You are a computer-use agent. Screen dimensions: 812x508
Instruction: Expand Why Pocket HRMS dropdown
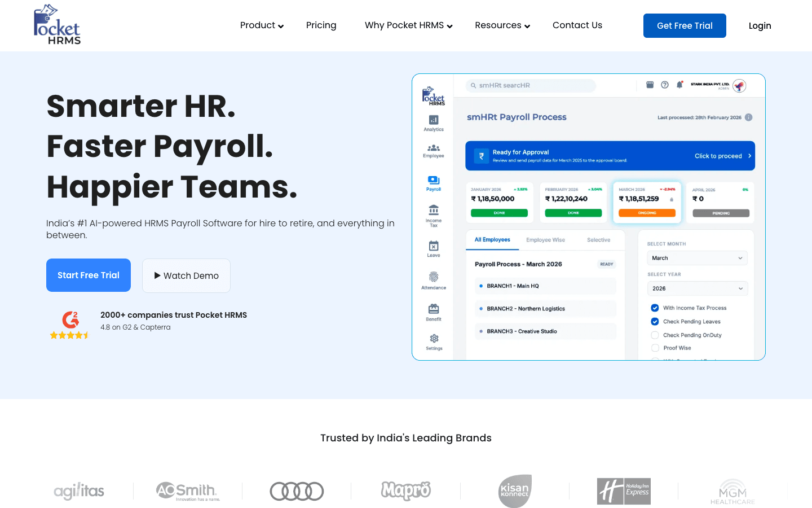408,25
